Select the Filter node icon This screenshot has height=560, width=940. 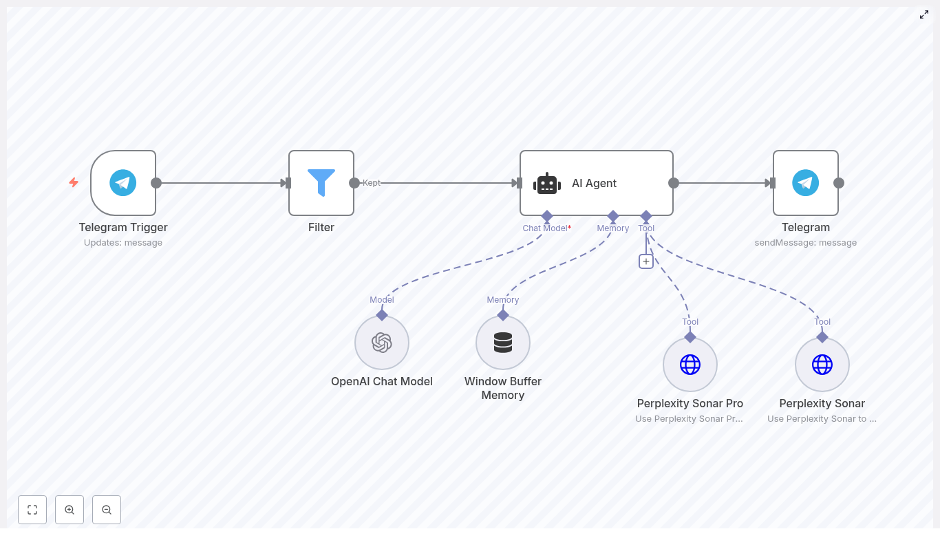pyautogui.click(x=321, y=183)
